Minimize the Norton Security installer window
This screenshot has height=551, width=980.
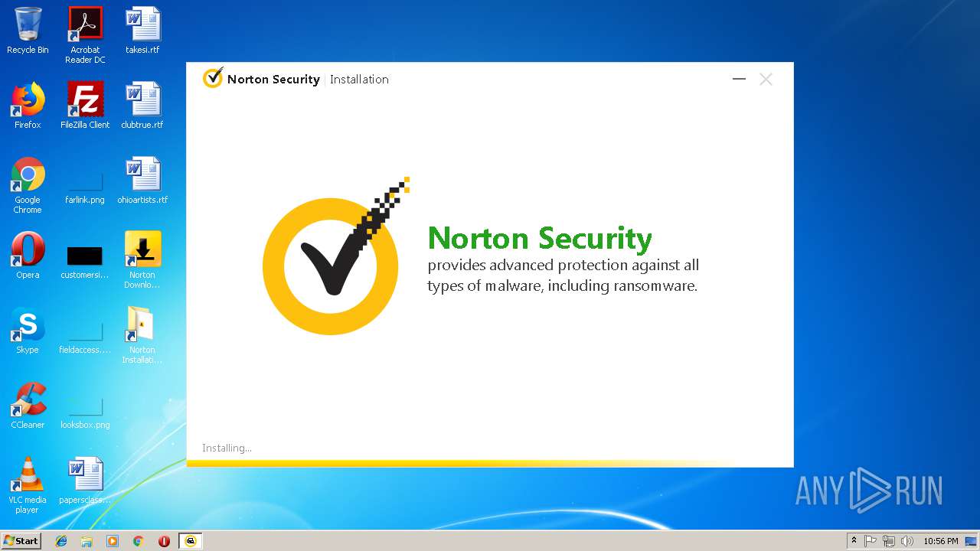tap(739, 79)
